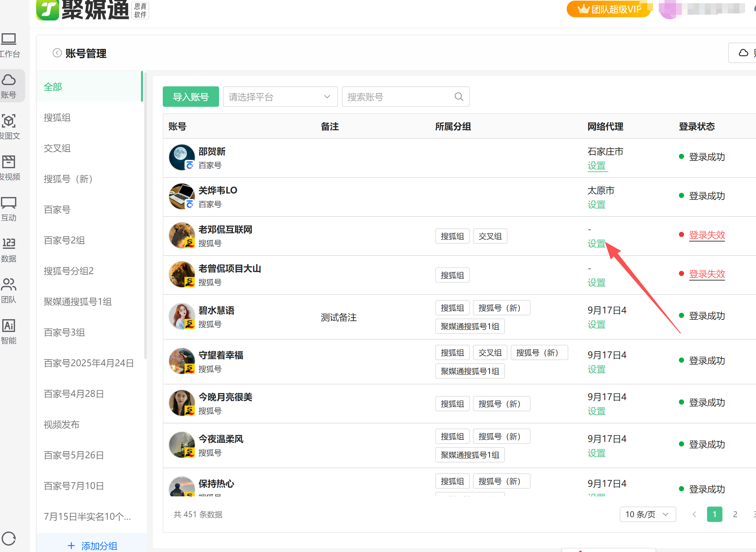Click 设置 proxy link for 邵贺新
756x552 pixels.
[597, 166]
